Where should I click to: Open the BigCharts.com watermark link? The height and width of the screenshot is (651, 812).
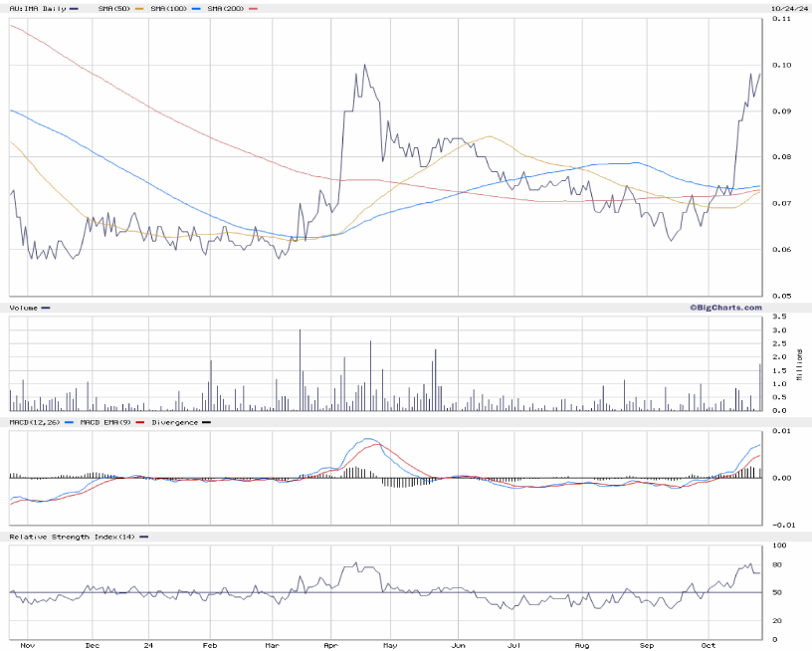724,308
